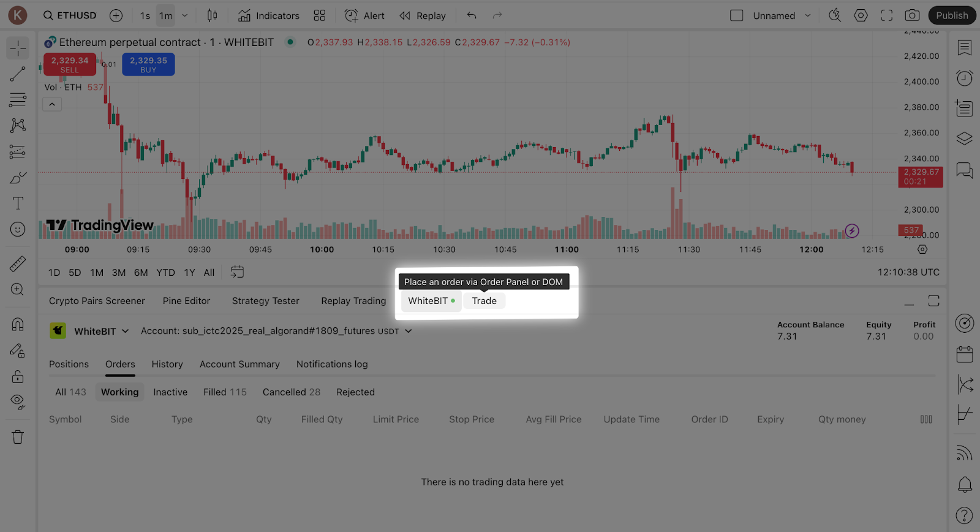
Task: Open the chats panel icon
Action: 965,170
